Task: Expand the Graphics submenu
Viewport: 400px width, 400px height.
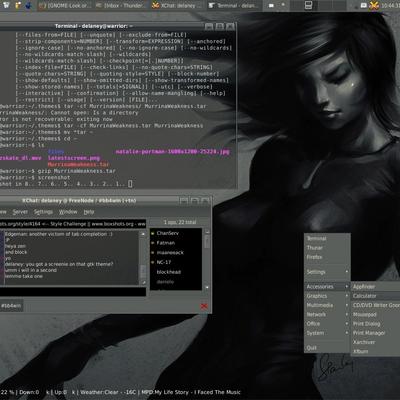Action: pyautogui.click(x=327, y=296)
